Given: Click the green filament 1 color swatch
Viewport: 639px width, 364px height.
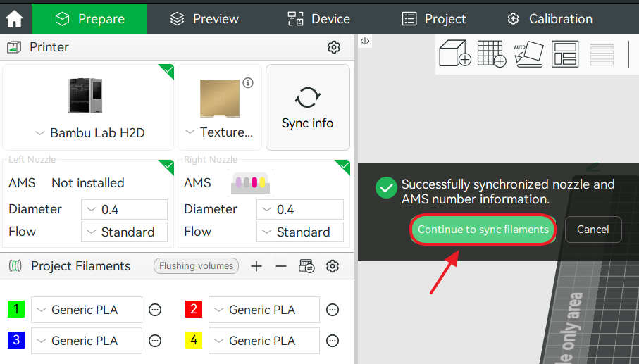Looking at the screenshot, I should (x=16, y=309).
